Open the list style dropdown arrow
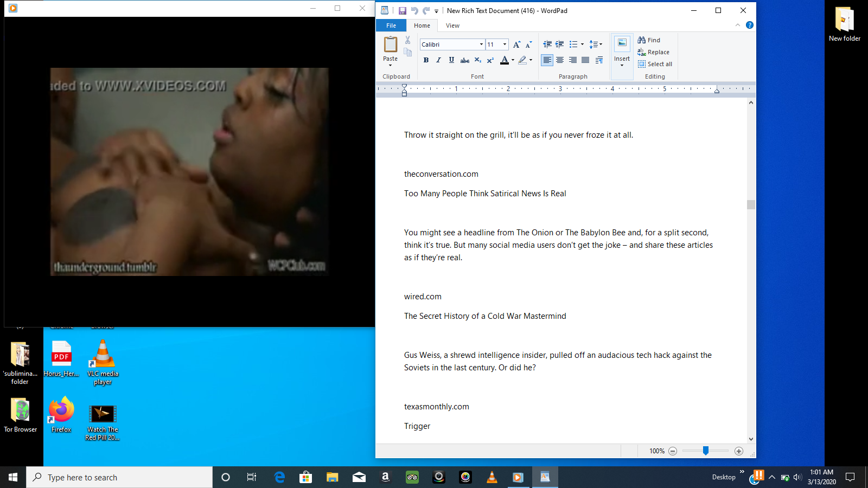The height and width of the screenshot is (488, 868). pyautogui.click(x=582, y=44)
